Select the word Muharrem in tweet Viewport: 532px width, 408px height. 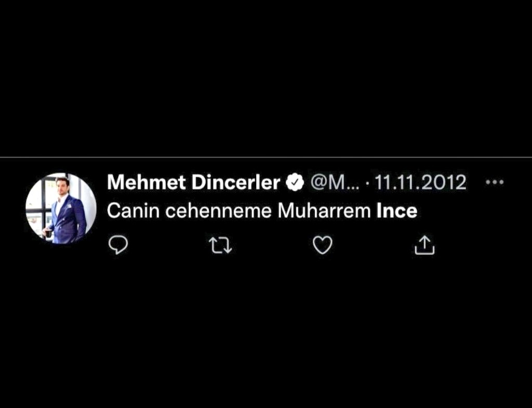324,211
